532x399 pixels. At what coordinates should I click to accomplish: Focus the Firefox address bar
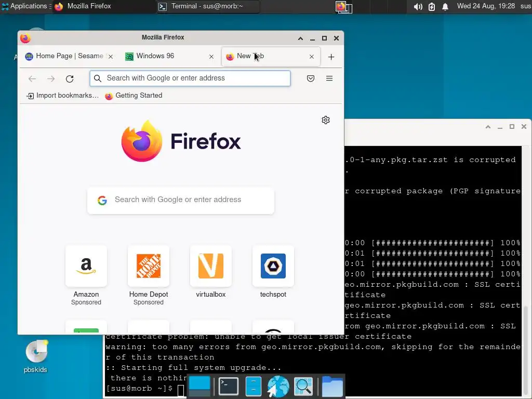190,78
